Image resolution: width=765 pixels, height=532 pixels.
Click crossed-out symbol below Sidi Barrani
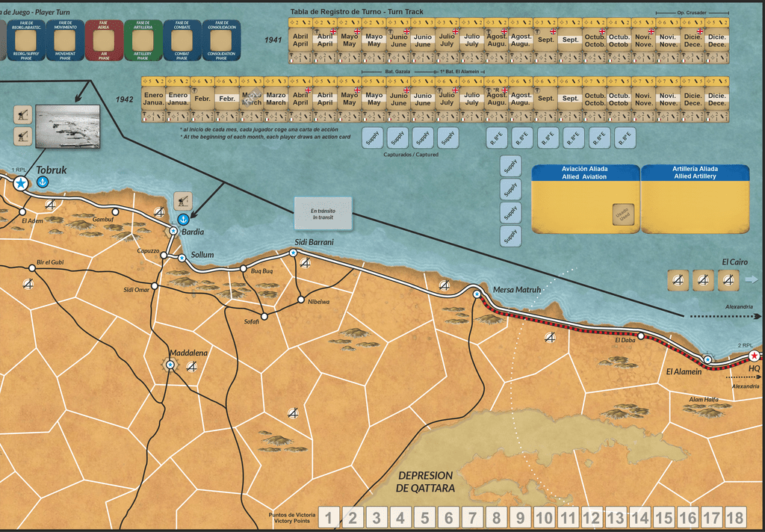[305, 262]
